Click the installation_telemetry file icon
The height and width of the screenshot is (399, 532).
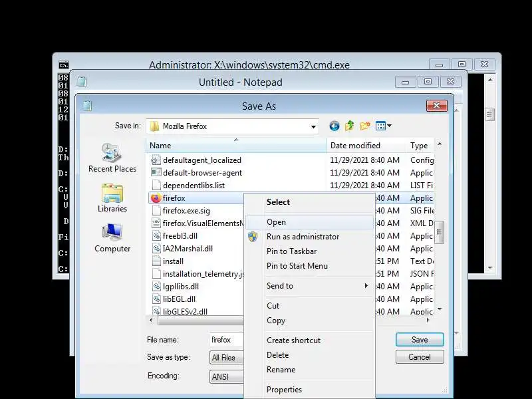156,274
